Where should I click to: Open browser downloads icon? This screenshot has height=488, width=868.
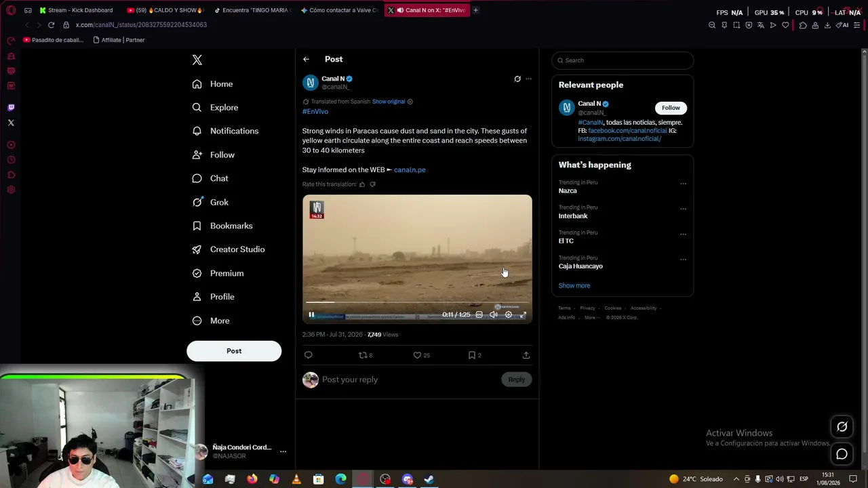click(x=827, y=25)
